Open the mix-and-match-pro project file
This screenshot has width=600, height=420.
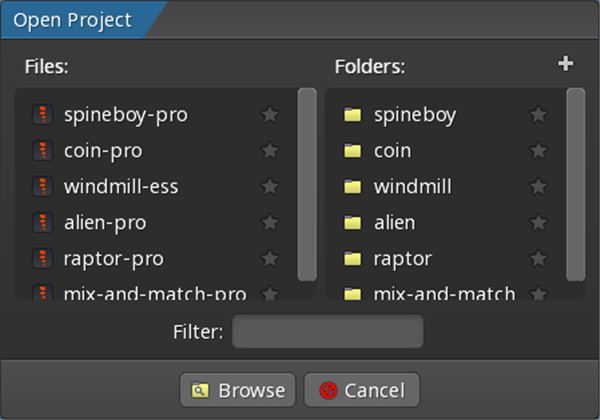point(154,294)
